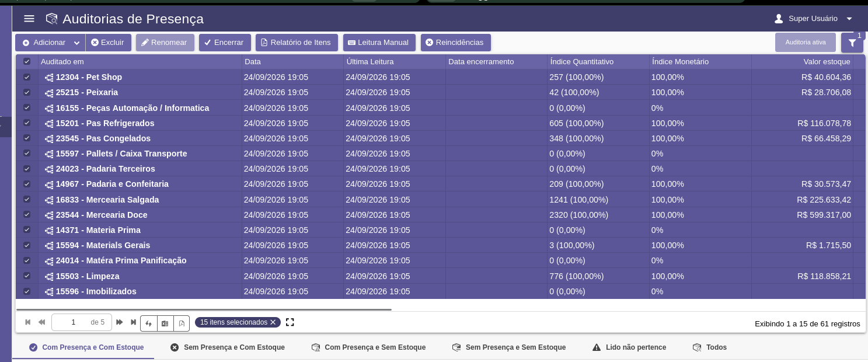
Task: Sort by the Valor estoque column header
Action: point(801,61)
